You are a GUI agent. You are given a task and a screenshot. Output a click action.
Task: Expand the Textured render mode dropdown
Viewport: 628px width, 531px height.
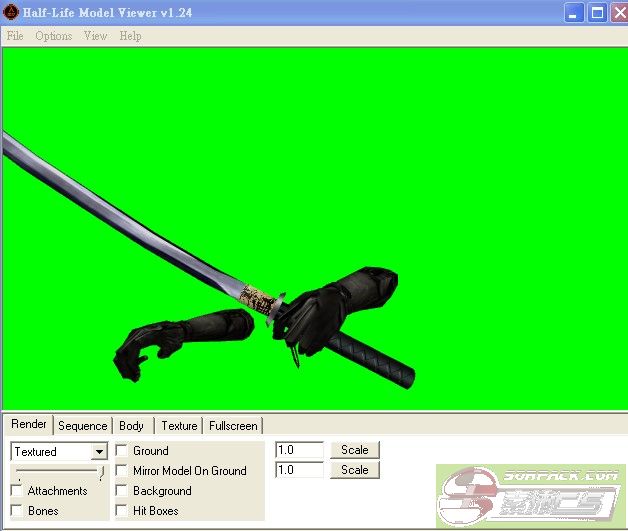tap(98, 452)
